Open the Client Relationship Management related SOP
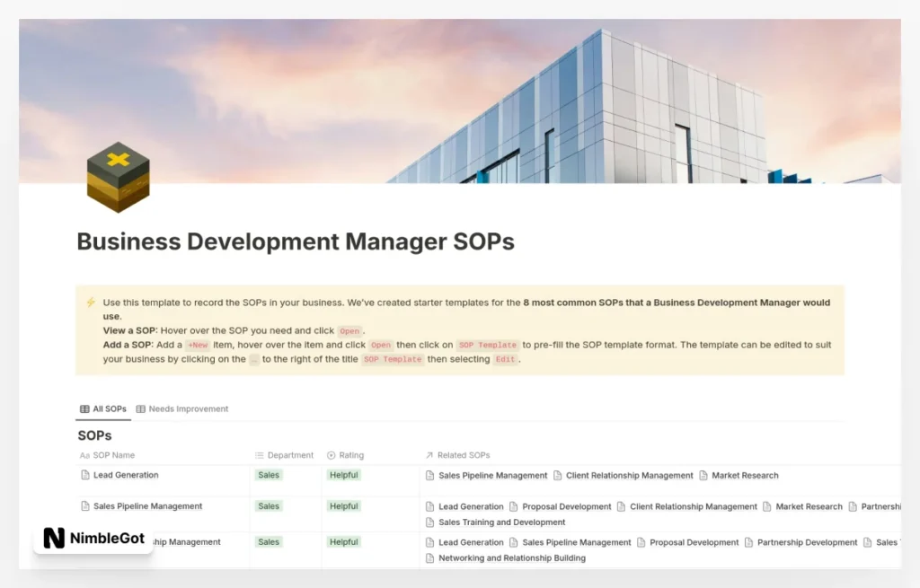 [629, 476]
